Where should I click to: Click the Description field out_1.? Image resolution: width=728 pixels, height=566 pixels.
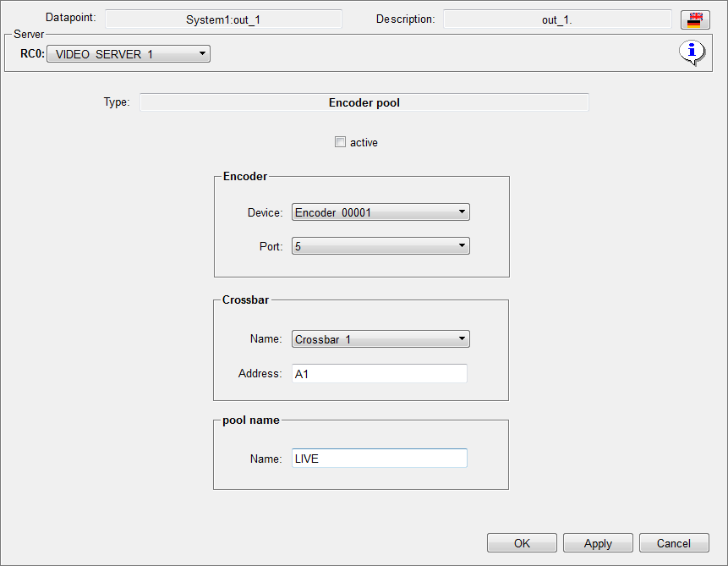[x=557, y=19]
